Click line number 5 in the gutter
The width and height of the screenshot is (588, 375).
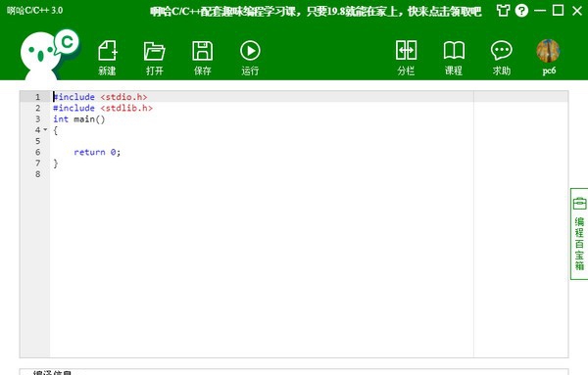[37, 141]
